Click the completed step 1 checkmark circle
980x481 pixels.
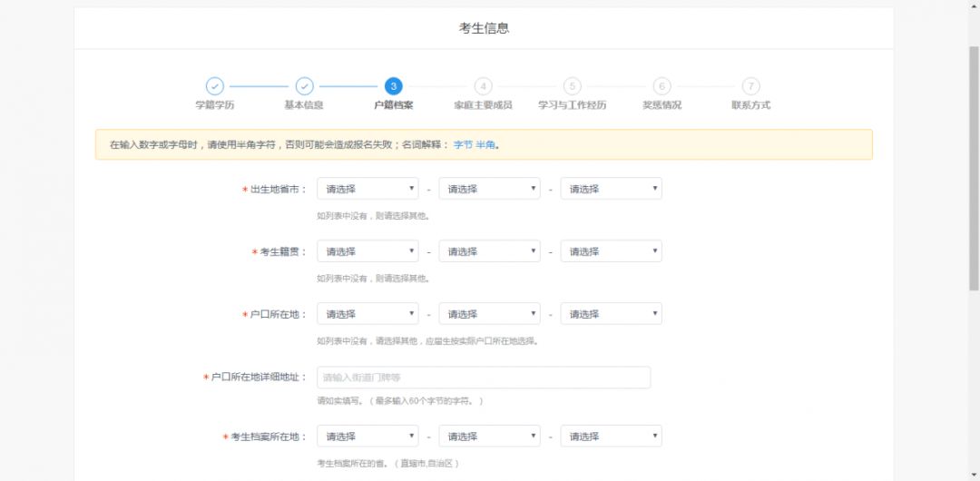click(214, 86)
